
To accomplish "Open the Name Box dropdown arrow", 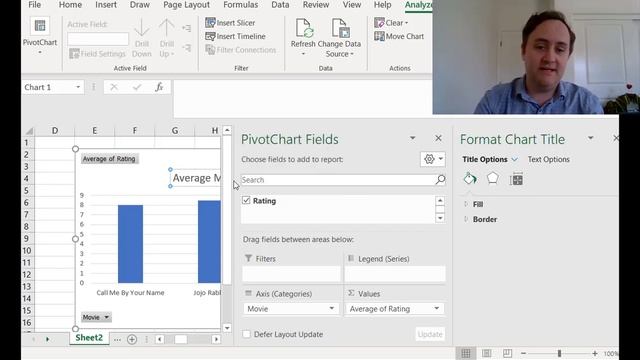I will pos(78,87).
